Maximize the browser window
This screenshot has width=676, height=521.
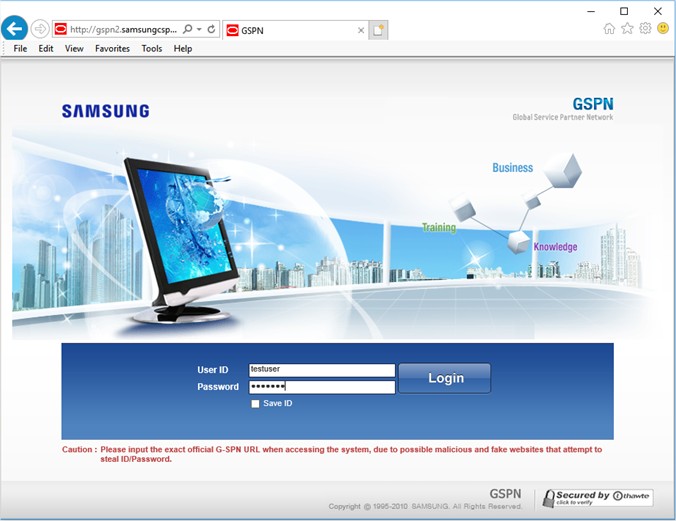(x=624, y=11)
